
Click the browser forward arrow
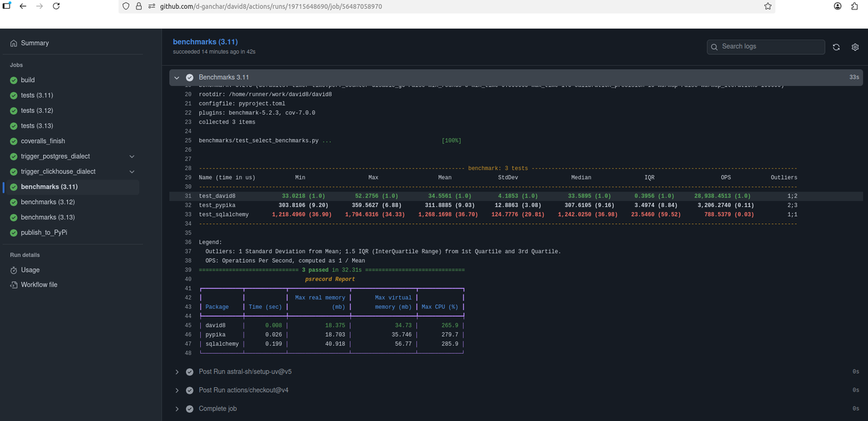(39, 6)
